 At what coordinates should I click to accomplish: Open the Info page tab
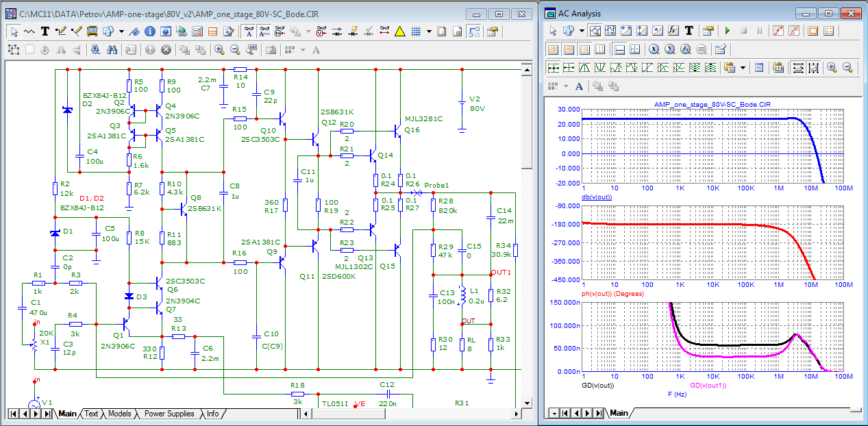[212, 414]
